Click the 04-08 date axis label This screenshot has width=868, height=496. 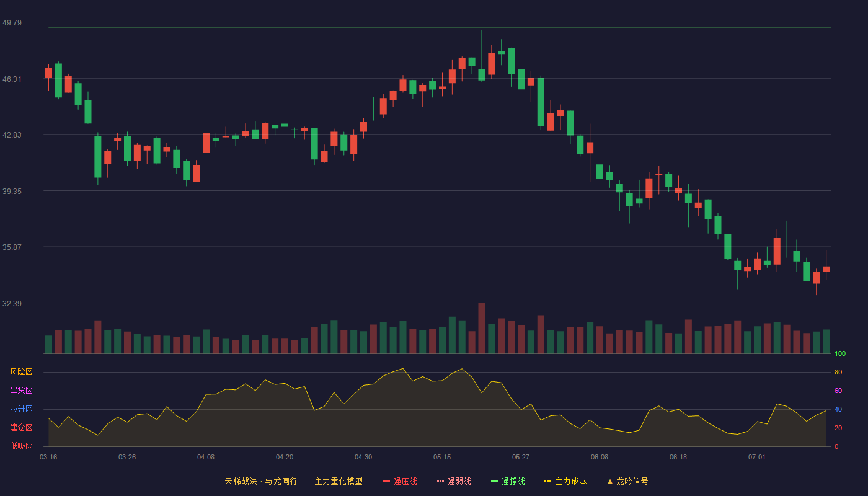pos(206,457)
